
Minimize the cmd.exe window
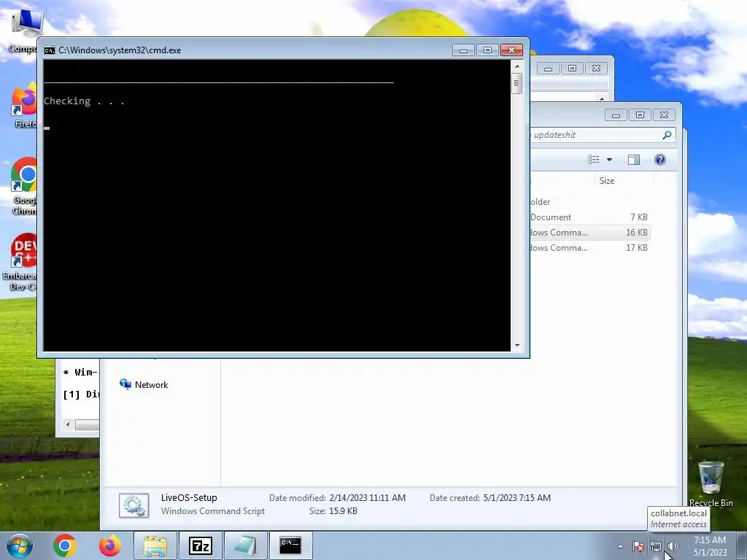click(x=463, y=50)
